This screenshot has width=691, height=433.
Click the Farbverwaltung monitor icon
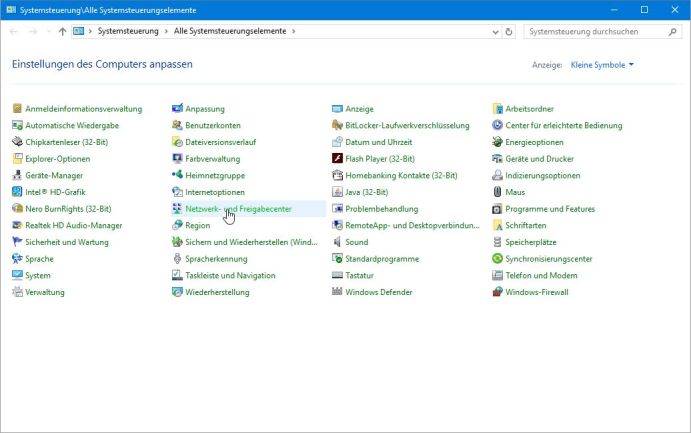point(177,159)
